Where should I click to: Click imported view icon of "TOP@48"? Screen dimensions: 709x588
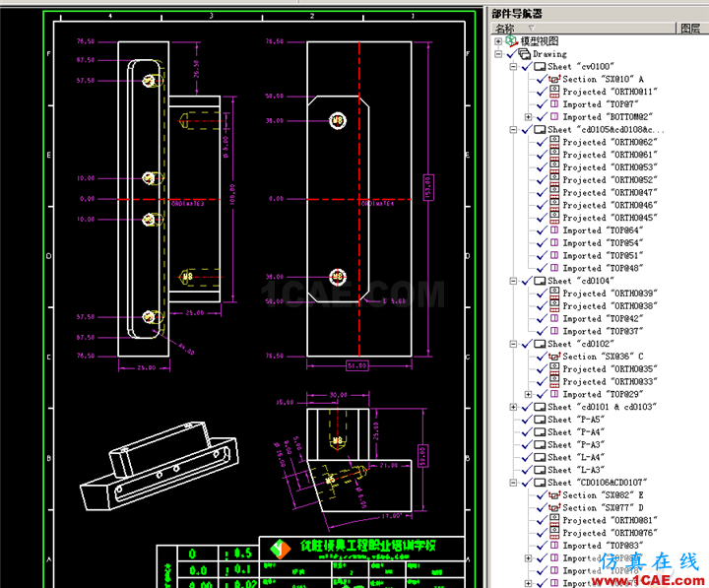pos(554,268)
